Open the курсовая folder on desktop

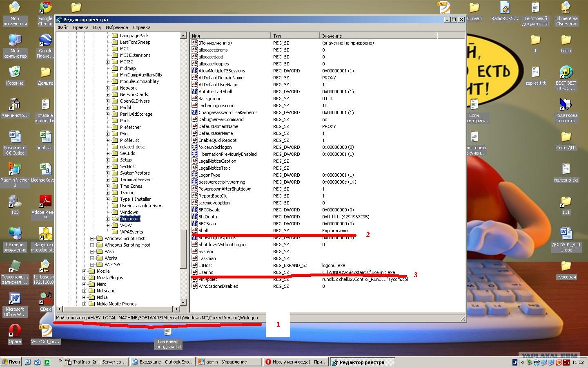566,269
